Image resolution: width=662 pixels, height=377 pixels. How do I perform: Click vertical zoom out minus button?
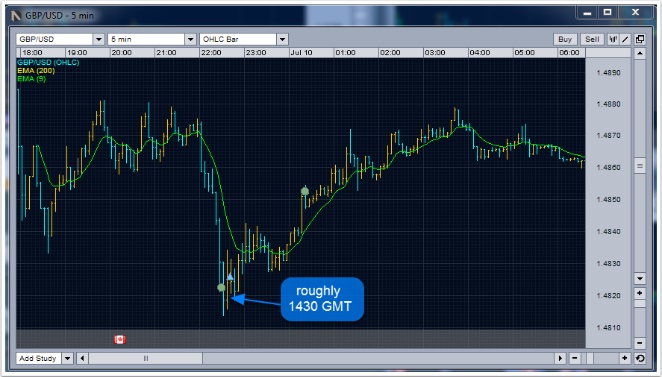[x=640, y=343]
